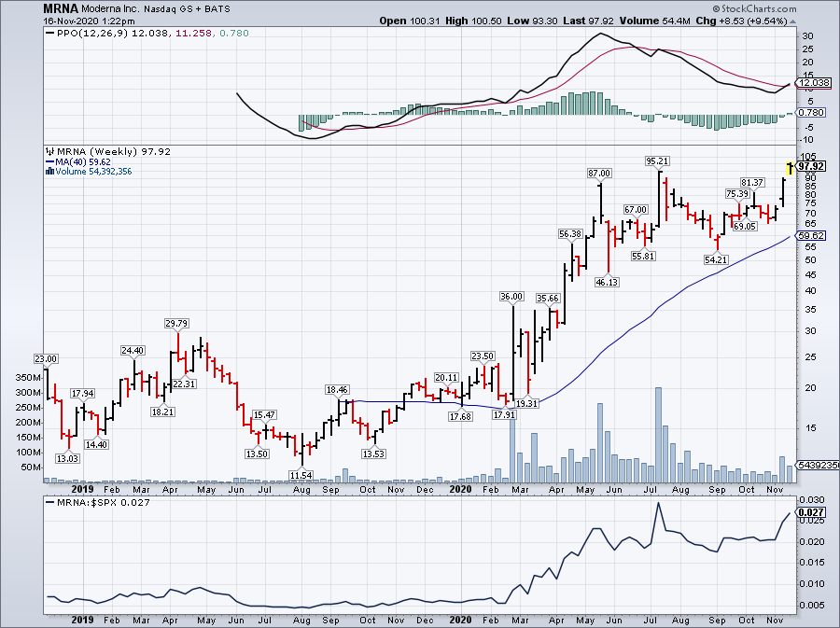Click the 17.68 low price label
The height and width of the screenshot is (628, 840).
click(461, 416)
